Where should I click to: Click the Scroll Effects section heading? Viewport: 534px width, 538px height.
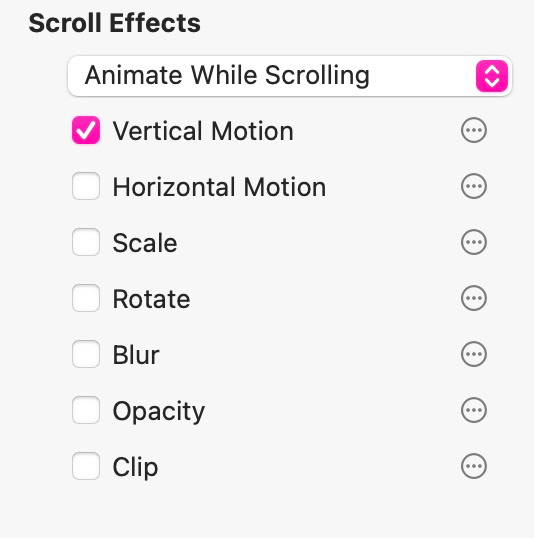coord(115,23)
